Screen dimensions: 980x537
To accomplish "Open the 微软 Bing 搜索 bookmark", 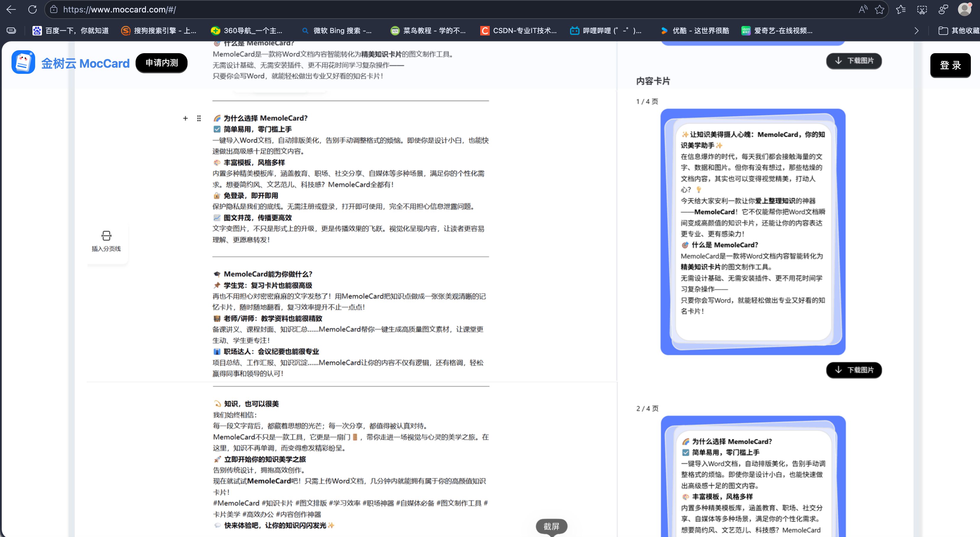I will (x=337, y=30).
